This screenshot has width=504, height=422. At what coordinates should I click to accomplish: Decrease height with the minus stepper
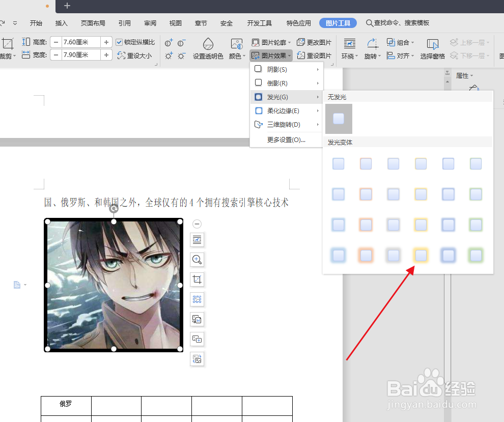tap(56, 42)
